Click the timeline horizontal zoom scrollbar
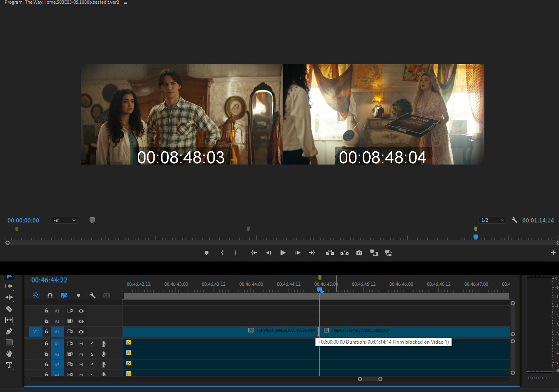559x392 pixels. point(370,379)
